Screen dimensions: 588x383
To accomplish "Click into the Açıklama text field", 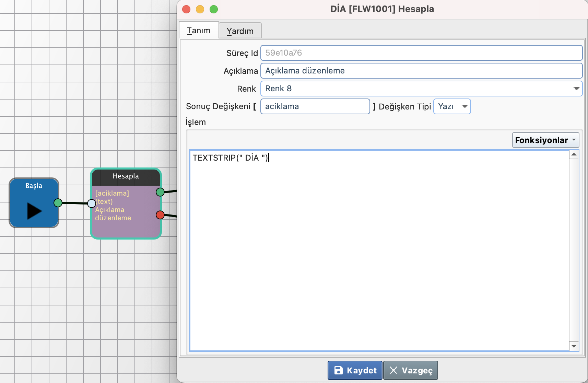I will coord(421,71).
